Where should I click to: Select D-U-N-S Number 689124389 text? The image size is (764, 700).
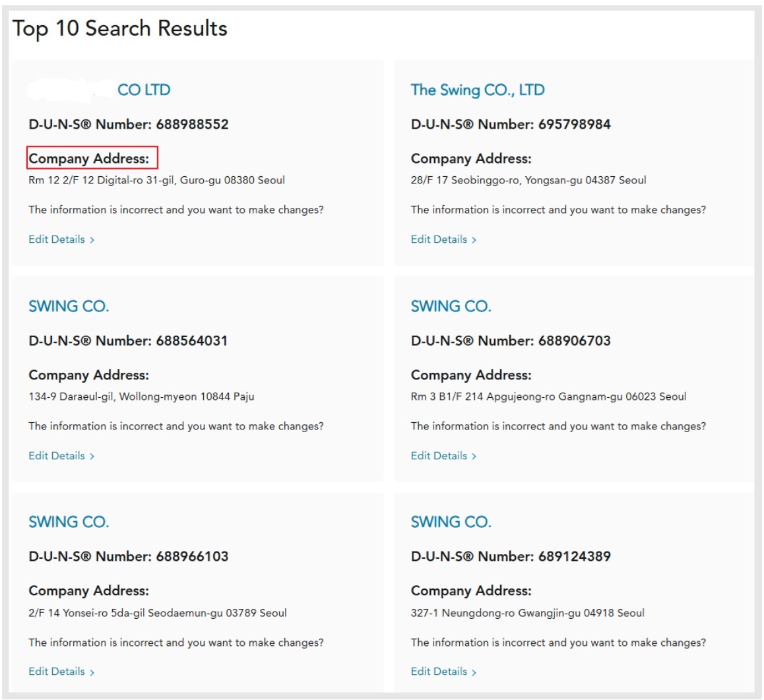click(x=511, y=556)
